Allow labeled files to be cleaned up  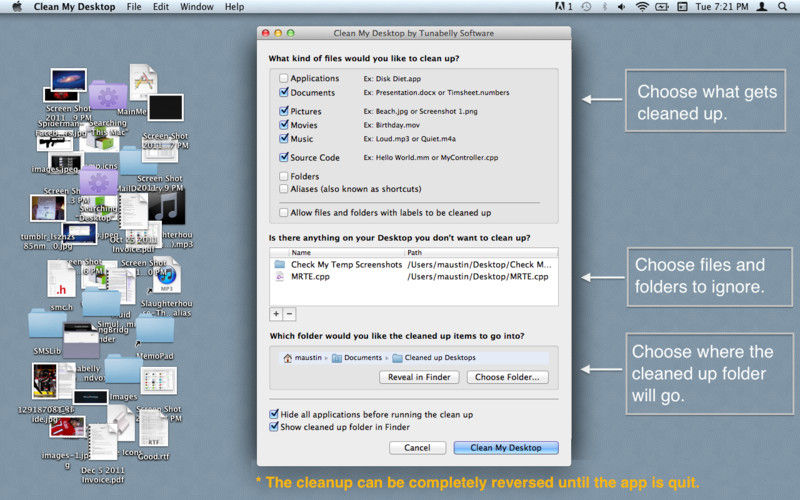[284, 212]
